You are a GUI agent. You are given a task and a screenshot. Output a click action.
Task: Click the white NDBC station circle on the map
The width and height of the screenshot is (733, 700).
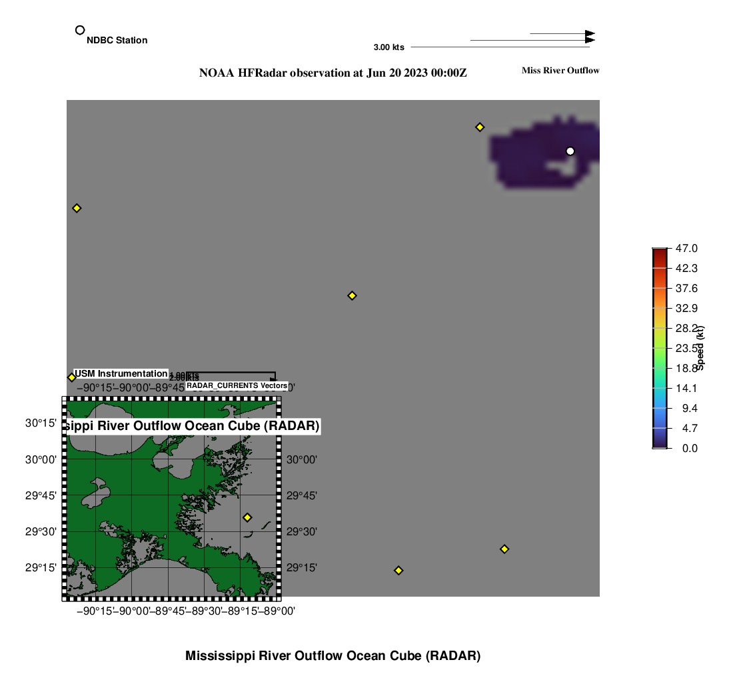(x=570, y=151)
